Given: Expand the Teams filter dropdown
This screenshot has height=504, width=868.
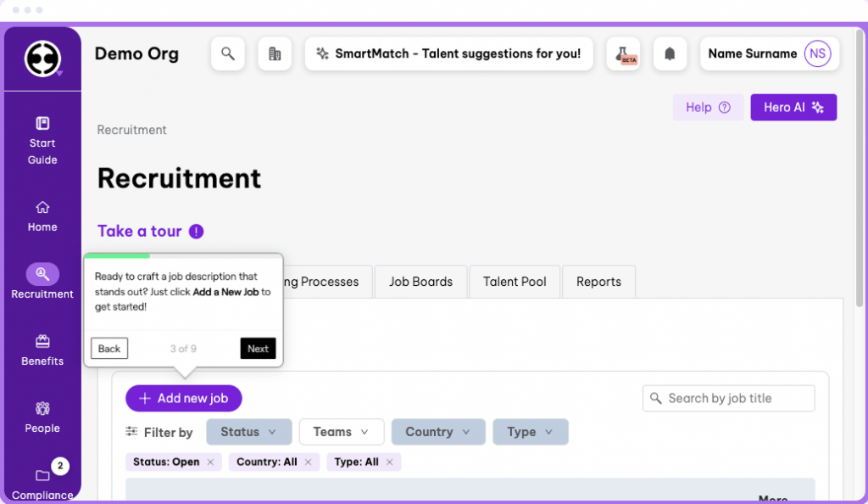Looking at the screenshot, I should tap(342, 432).
